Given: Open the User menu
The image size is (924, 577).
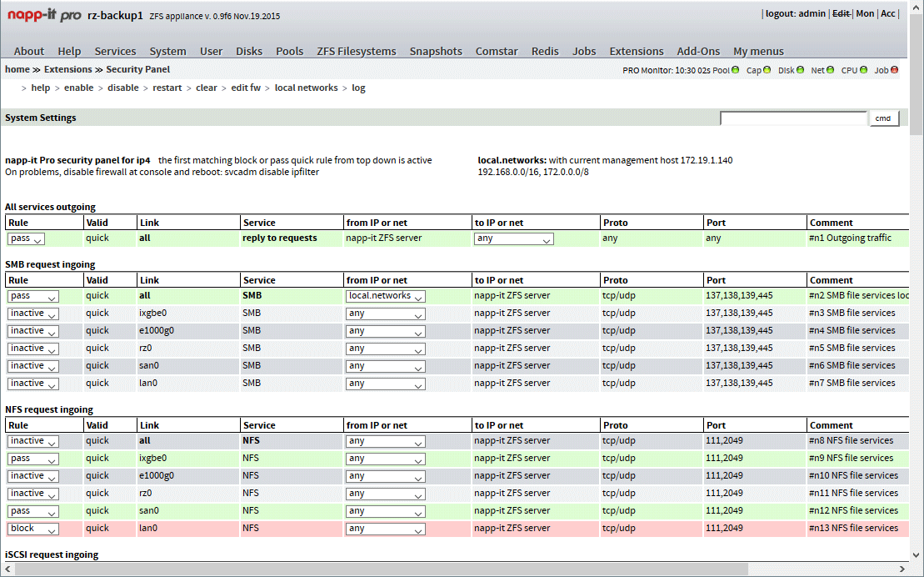Looking at the screenshot, I should pos(211,52).
